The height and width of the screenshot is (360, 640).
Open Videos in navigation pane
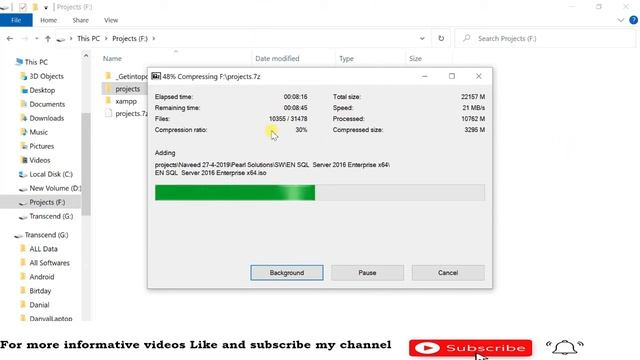40,160
